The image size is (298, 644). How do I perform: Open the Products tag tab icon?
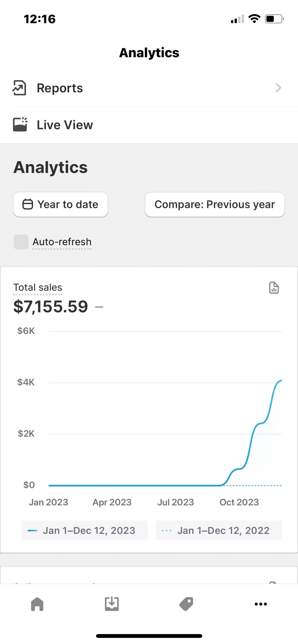coord(186,604)
